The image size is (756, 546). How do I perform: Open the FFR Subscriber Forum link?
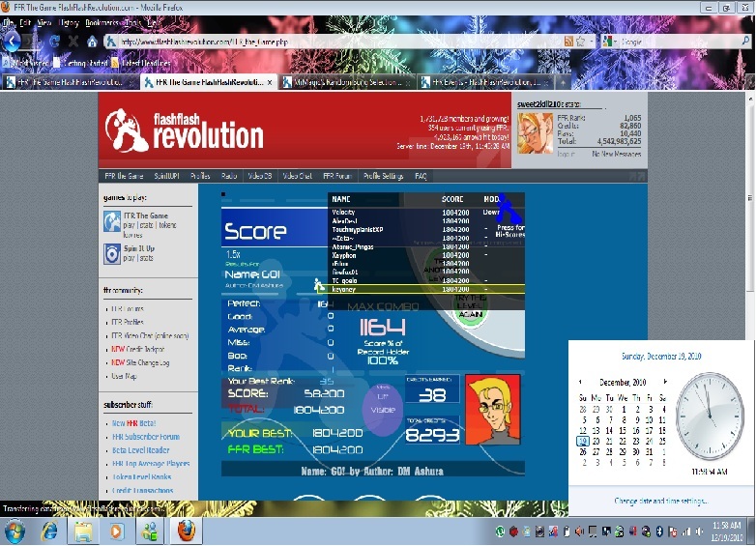pyautogui.click(x=146, y=437)
